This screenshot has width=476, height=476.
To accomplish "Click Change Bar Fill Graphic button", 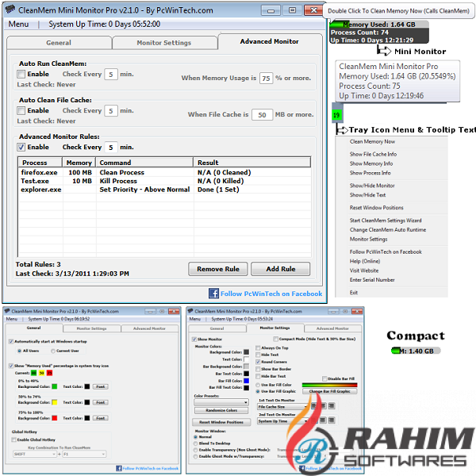I will click(329, 391).
